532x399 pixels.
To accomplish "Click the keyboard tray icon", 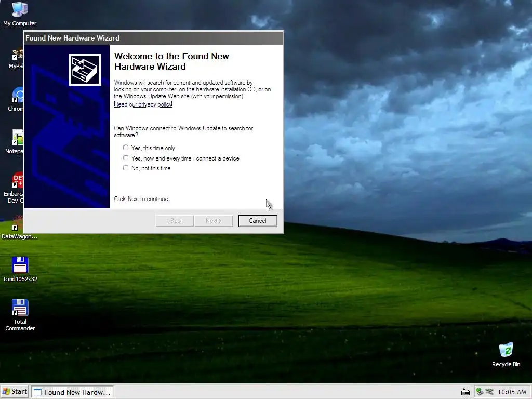I will pyautogui.click(x=465, y=392).
